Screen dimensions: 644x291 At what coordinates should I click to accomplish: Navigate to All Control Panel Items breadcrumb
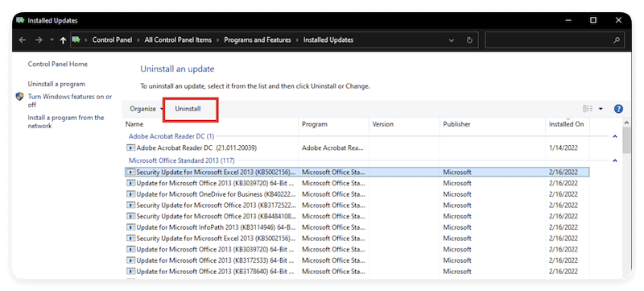[178, 39]
